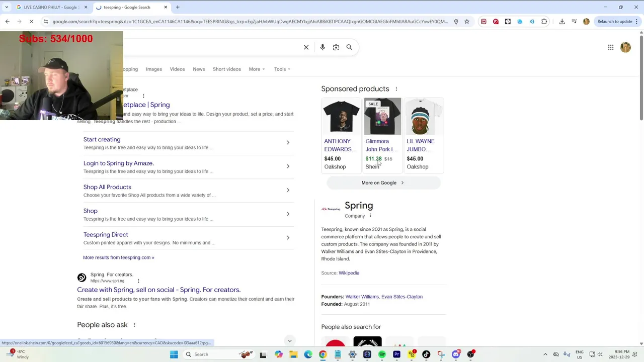Open TikTok from taskbar
Screen dimensions: 644x362
[426, 354]
